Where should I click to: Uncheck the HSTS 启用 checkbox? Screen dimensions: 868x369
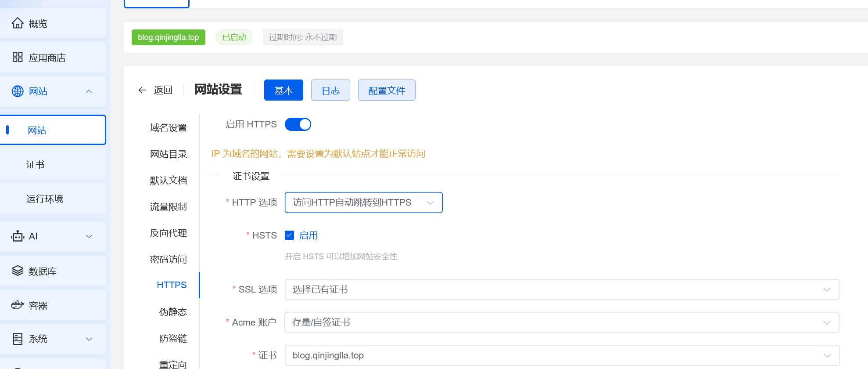coord(289,235)
